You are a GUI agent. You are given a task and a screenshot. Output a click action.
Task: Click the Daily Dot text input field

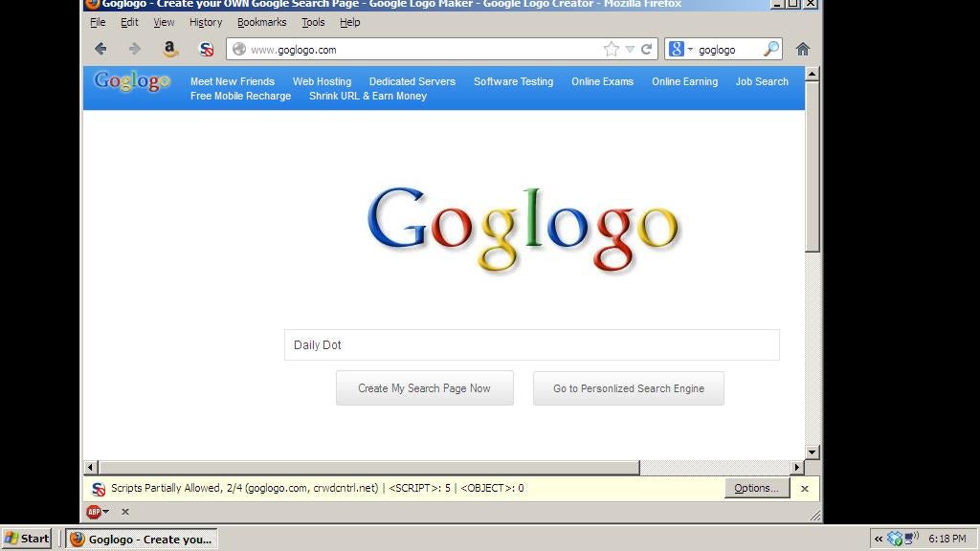coord(532,344)
